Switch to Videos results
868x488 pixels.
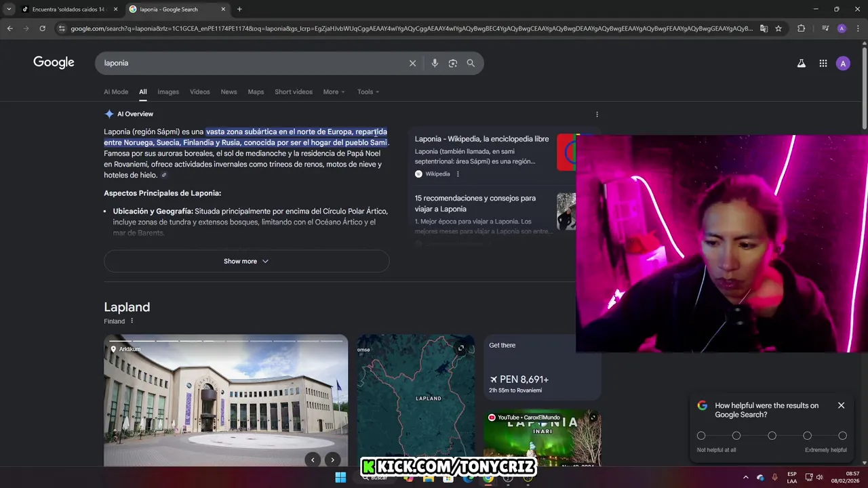point(199,91)
